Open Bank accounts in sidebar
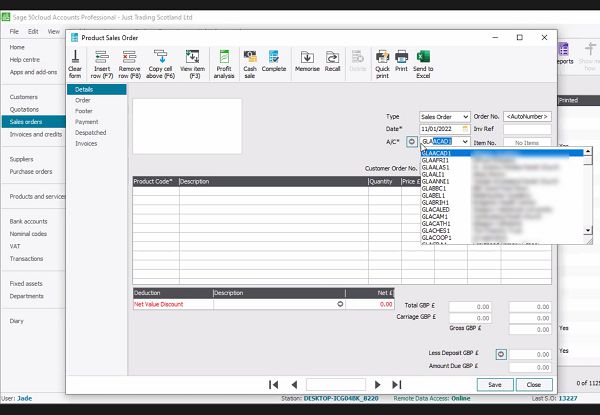600x415 pixels. [x=28, y=221]
